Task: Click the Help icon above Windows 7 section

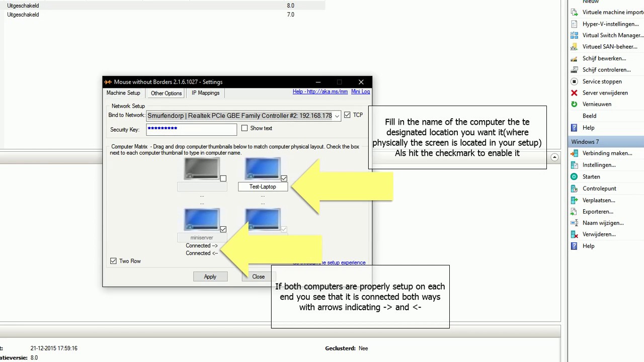Action: tap(574, 128)
